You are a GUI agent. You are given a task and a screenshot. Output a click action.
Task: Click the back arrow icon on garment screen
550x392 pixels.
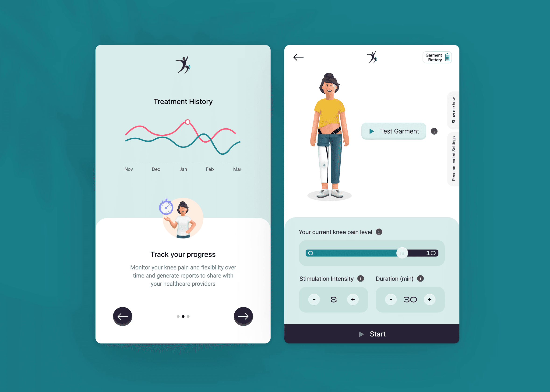(x=298, y=57)
